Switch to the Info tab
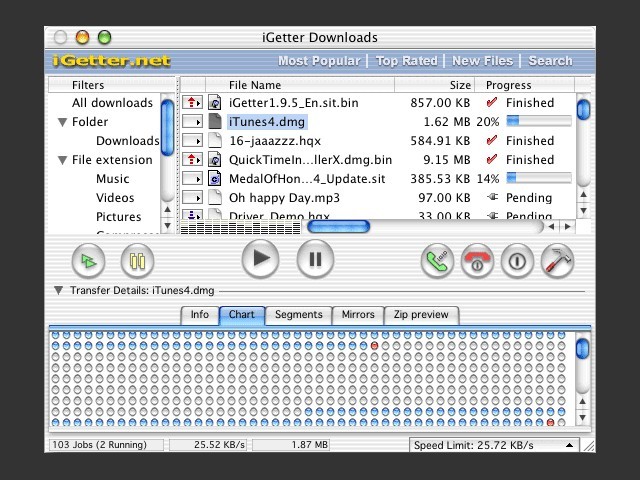This screenshot has height=480, width=640. pyautogui.click(x=200, y=315)
